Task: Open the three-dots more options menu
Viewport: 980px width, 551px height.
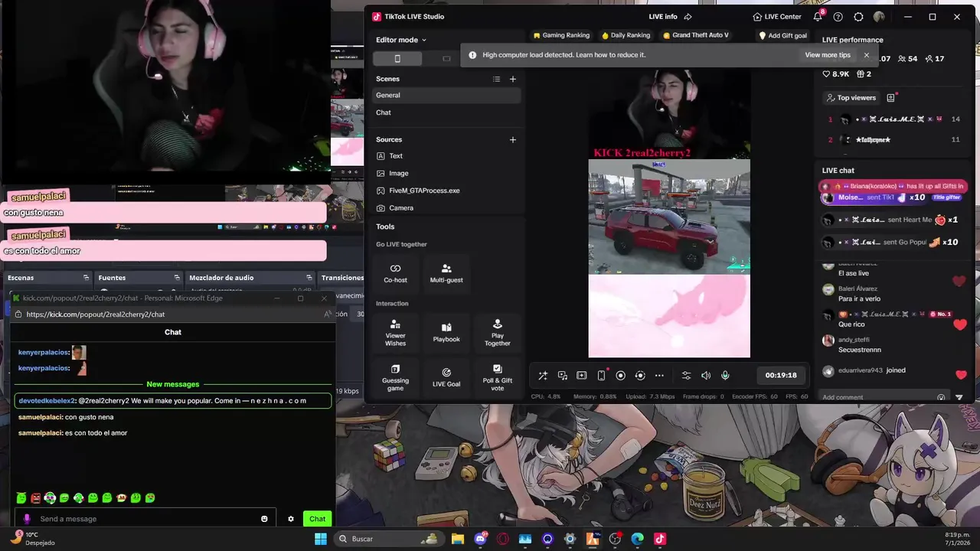Action: click(x=659, y=376)
